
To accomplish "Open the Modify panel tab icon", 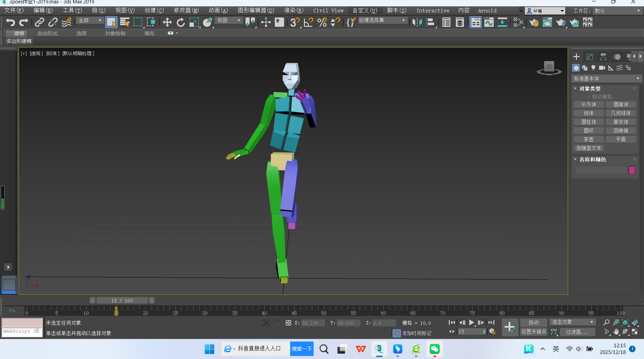I will [x=590, y=57].
